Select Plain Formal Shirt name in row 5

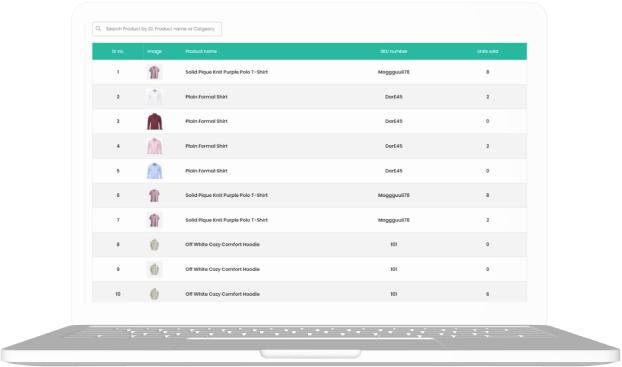pos(206,171)
